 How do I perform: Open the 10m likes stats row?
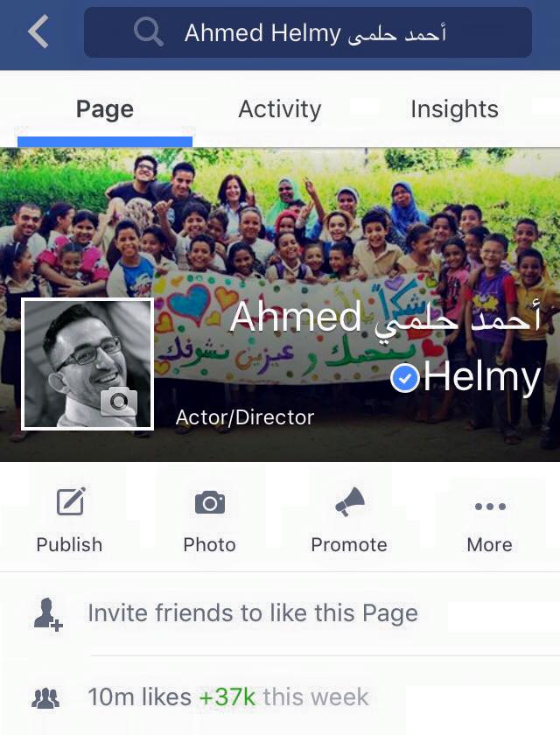pos(280,696)
